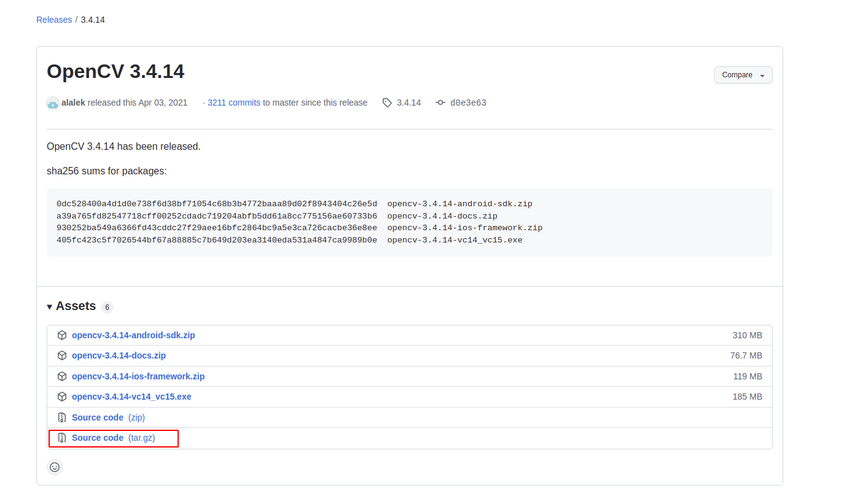
Task: Click package icon for docs.zip
Action: point(62,355)
